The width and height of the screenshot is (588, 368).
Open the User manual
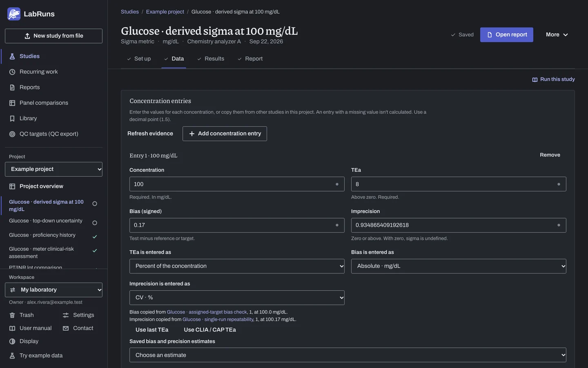click(30, 328)
